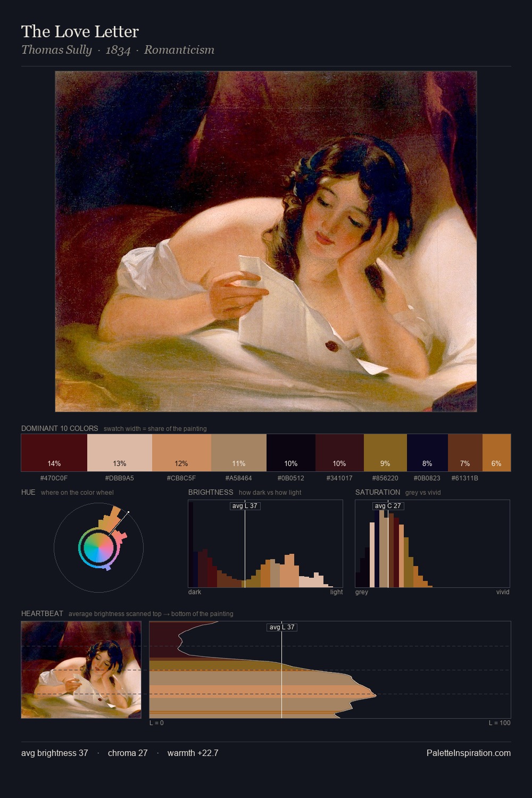Choose the #A58464 tan swatch at 11%
The image size is (532, 798).
tap(239, 453)
